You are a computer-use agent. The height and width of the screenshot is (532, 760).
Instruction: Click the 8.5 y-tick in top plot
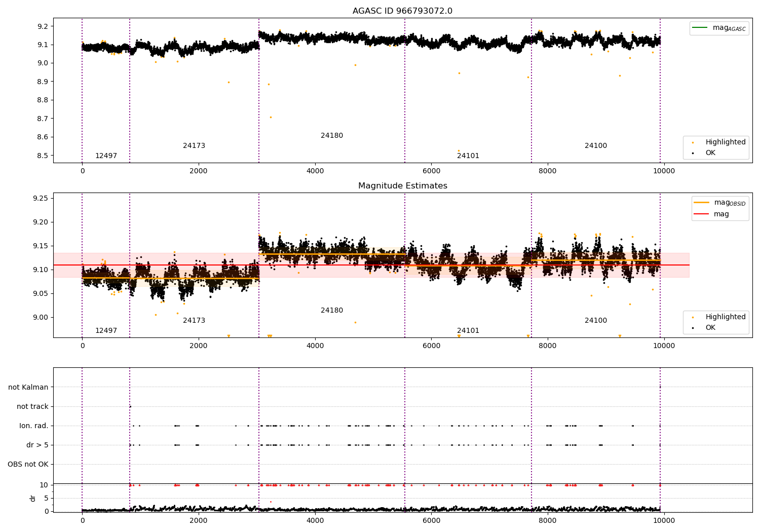(43, 156)
